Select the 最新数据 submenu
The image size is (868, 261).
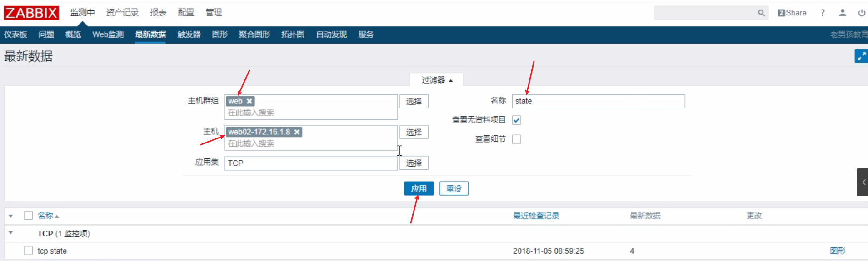150,34
